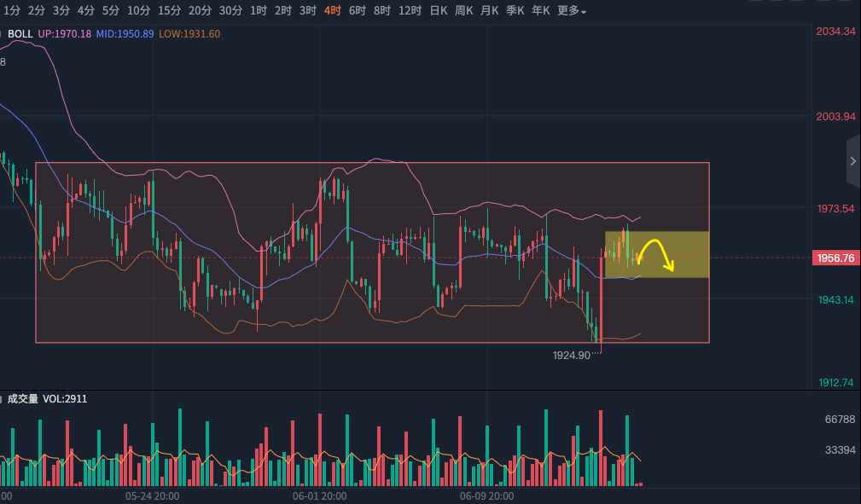
Task: Click the 1924.90 low price marker
Action: (x=572, y=355)
